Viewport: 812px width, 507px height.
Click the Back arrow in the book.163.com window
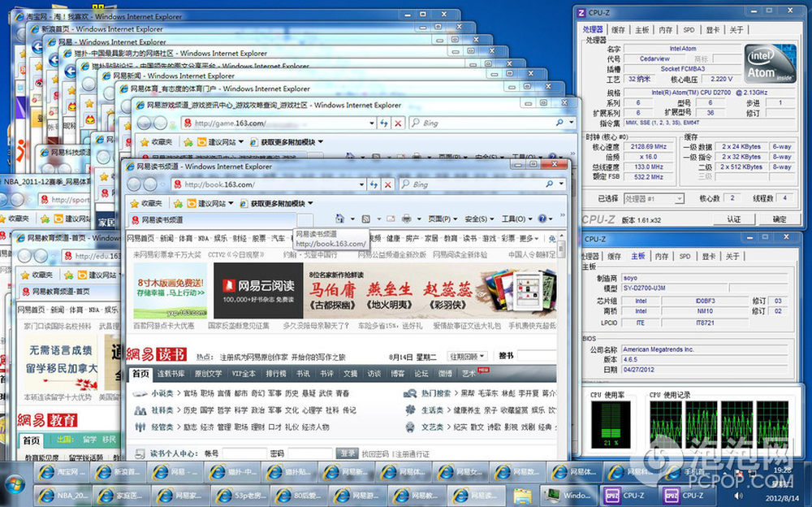[134, 184]
